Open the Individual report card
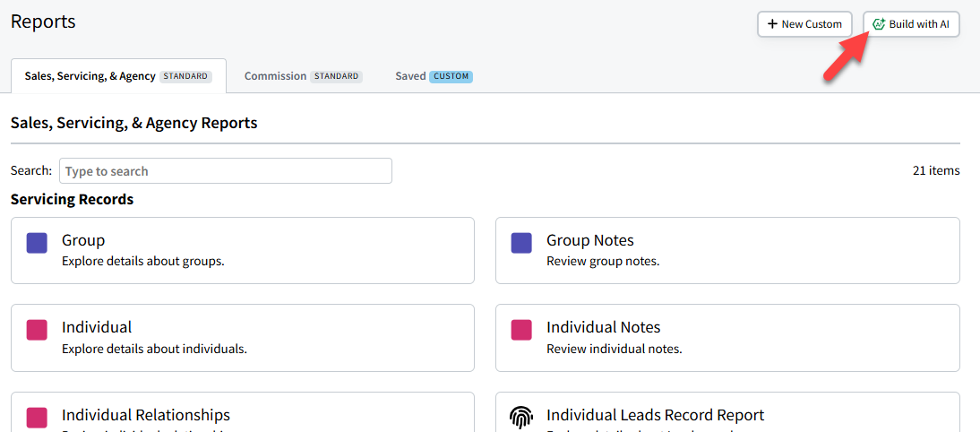Screen dimensions: 980x432 [243, 338]
